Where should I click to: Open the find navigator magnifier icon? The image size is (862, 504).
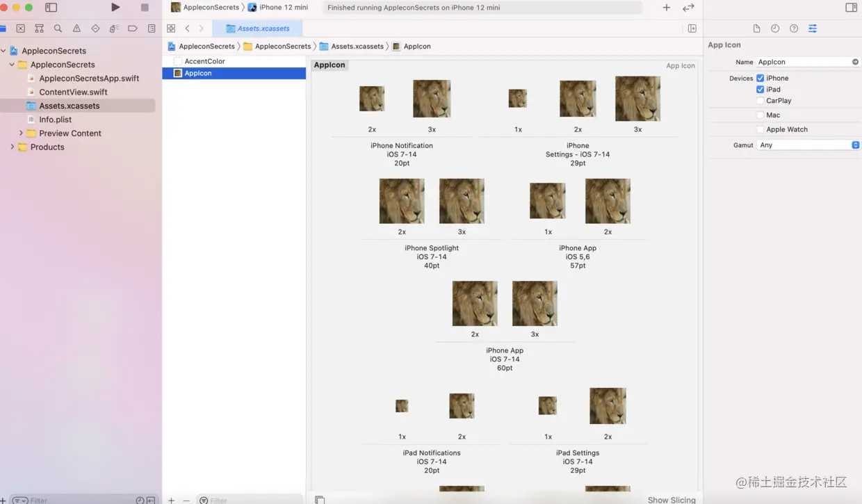tap(58, 29)
